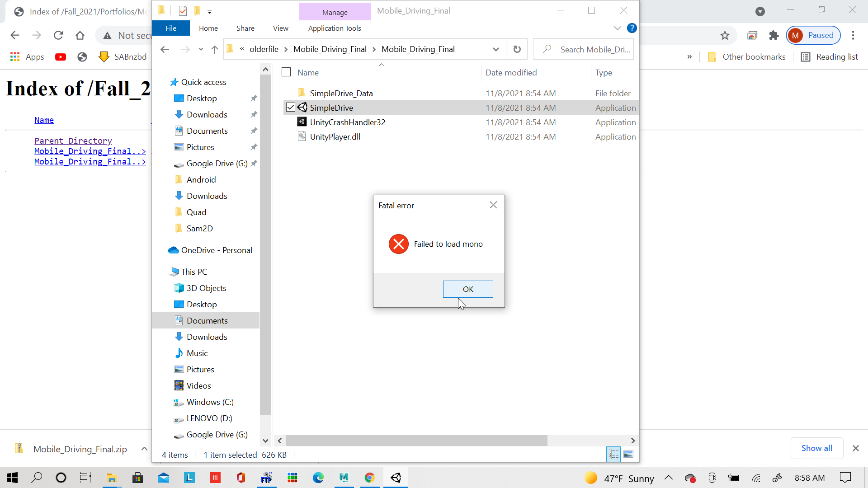Expand the address bar history dropdown
Image resolution: width=868 pixels, height=488 pixels.
[x=496, y=49]
